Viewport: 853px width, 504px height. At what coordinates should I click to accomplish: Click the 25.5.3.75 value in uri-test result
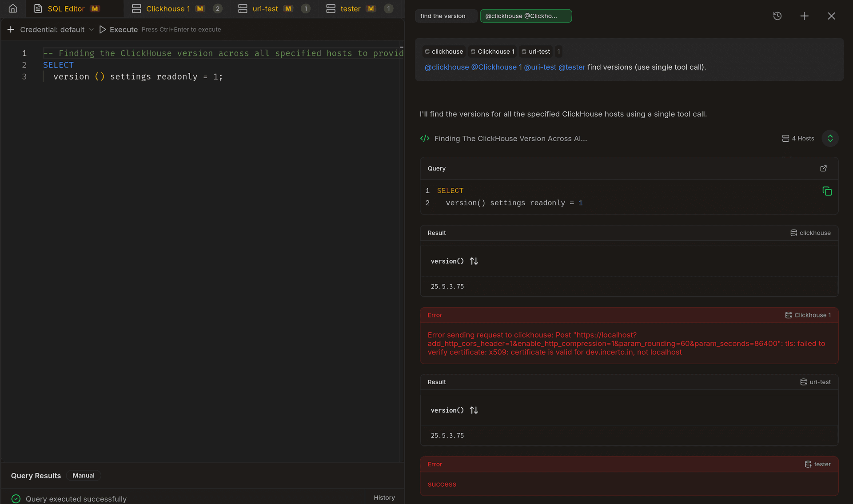[x=447, y=436]
